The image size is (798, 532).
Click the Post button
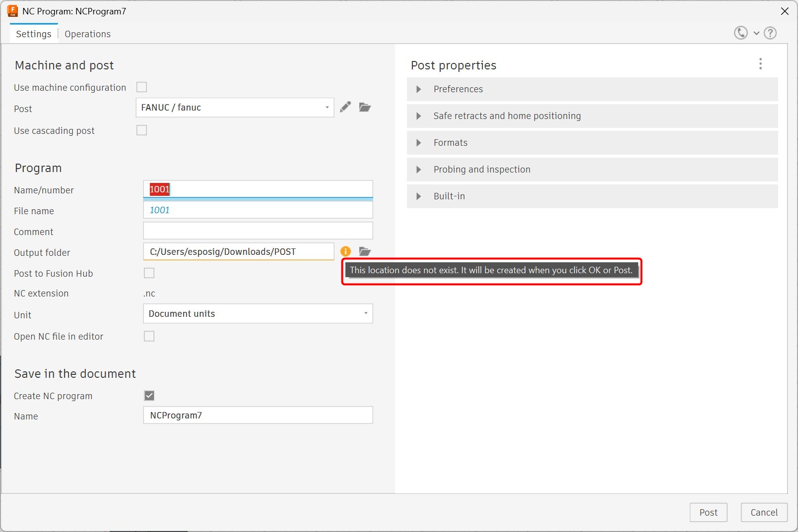coord(708,512)
